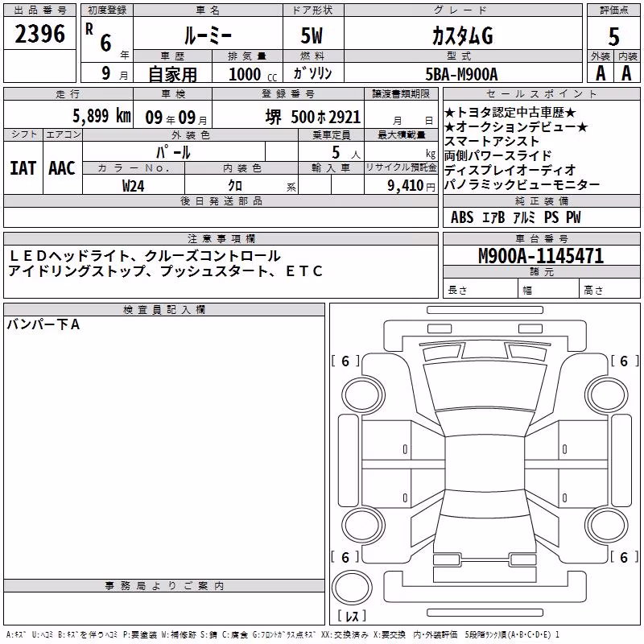Click sales point トヨタ認定中古車歴

coord(510,113)
